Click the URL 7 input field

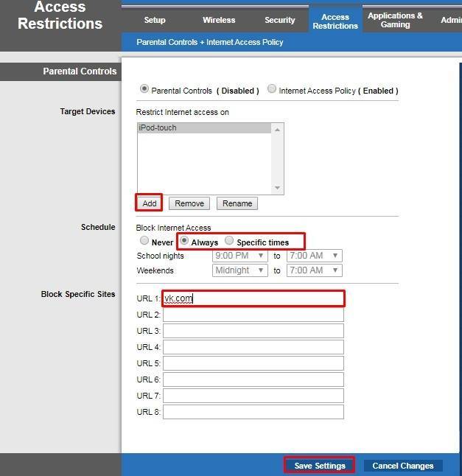click(253, 396)
